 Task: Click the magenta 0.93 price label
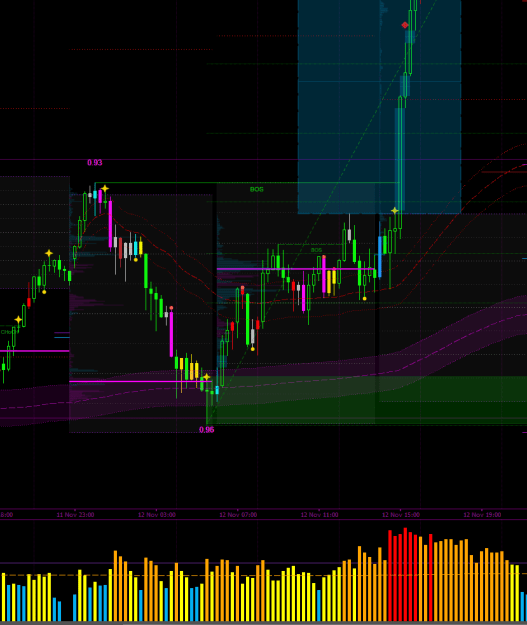coord(95,163)
